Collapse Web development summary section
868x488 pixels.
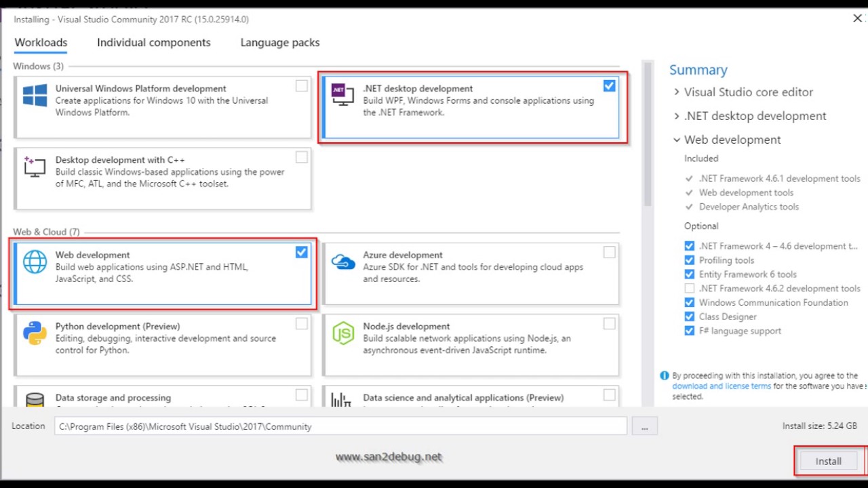(677, 140)
